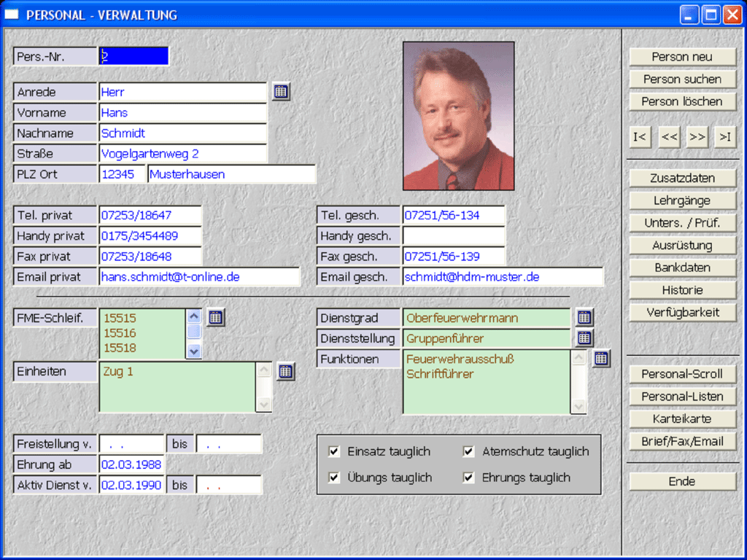Jump to the last record with >I
Screen dimensions: 747x560
[x=726, y=137]
